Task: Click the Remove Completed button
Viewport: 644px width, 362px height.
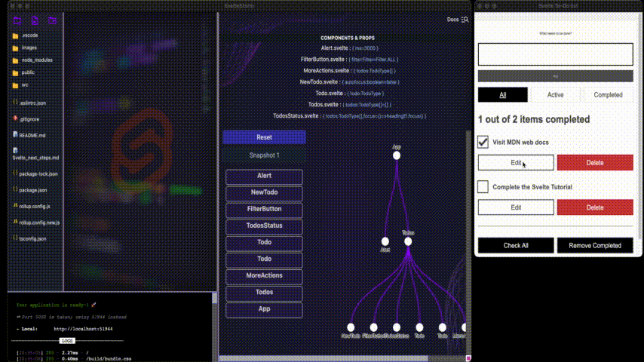Action: 595,245
